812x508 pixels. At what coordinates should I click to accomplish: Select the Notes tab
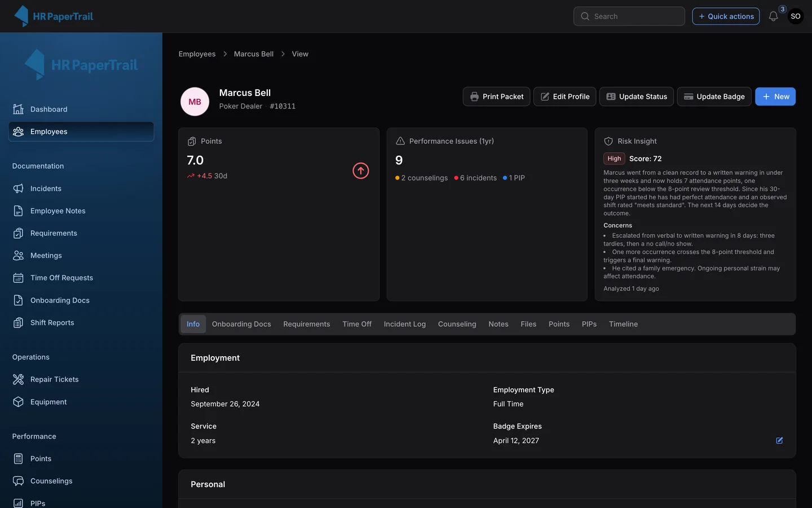pos(498,324)
